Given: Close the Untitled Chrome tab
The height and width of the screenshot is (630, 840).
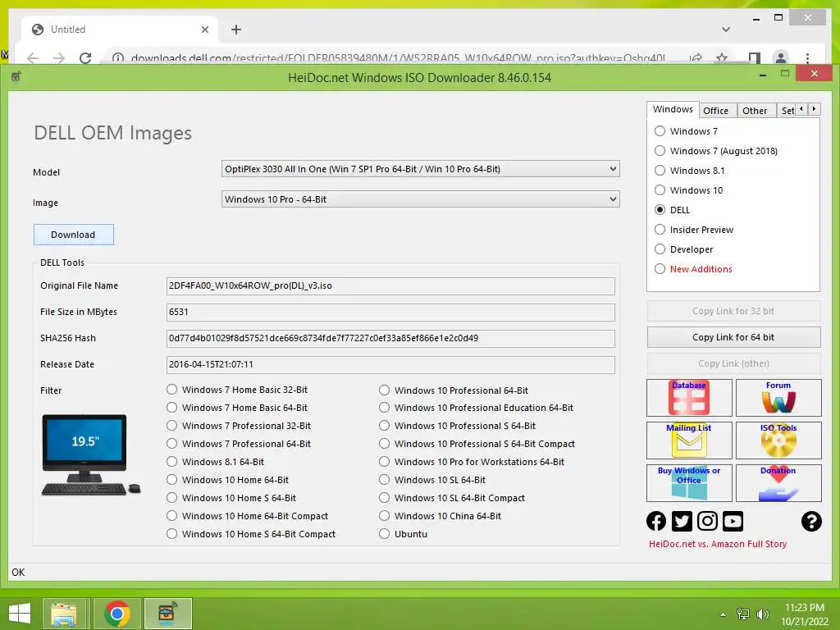Looking at the screenshot, I should 204,30.
